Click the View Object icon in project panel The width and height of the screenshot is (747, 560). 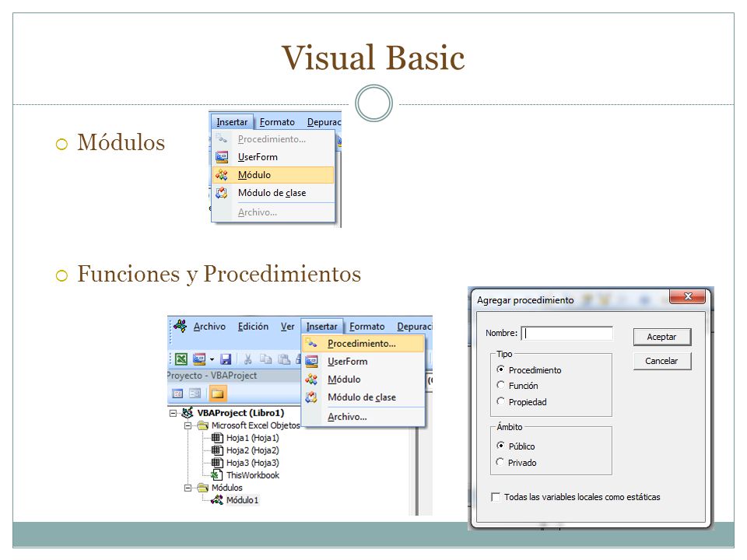(195, 394)
